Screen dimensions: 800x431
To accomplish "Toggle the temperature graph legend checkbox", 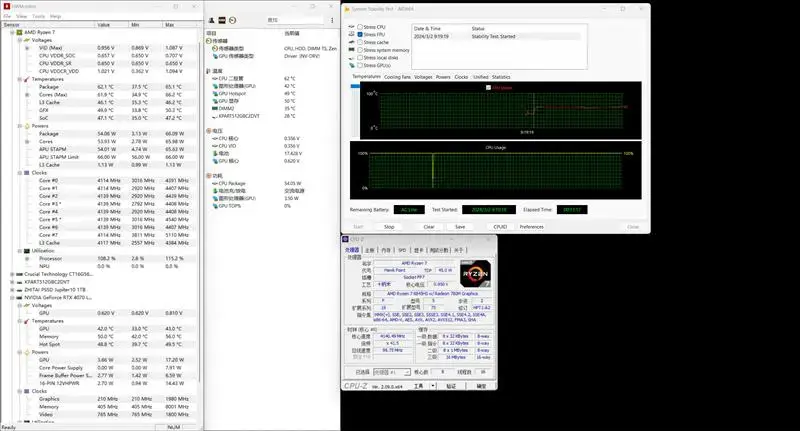I will click(489, 88).
